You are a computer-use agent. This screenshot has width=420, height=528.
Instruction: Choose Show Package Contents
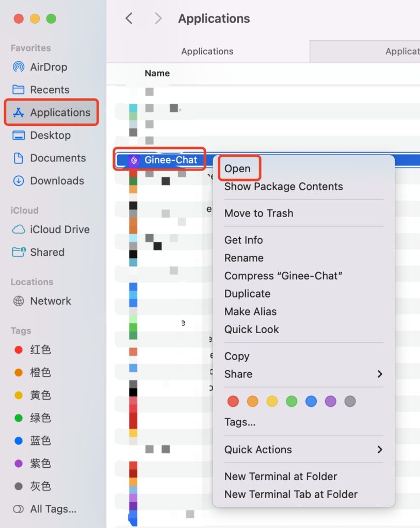point(283,187)
